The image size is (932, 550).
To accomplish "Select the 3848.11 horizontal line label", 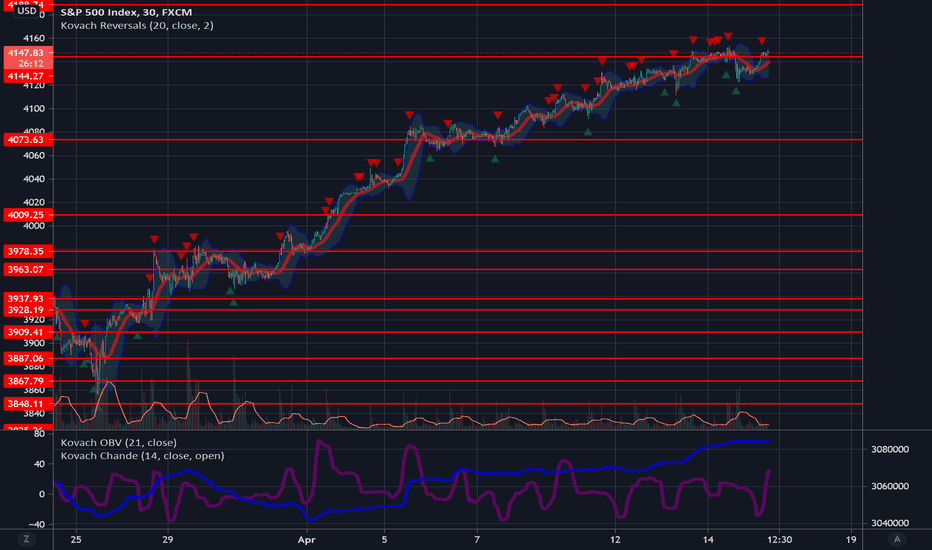I will pyautogui.click(x=28, y=404).
